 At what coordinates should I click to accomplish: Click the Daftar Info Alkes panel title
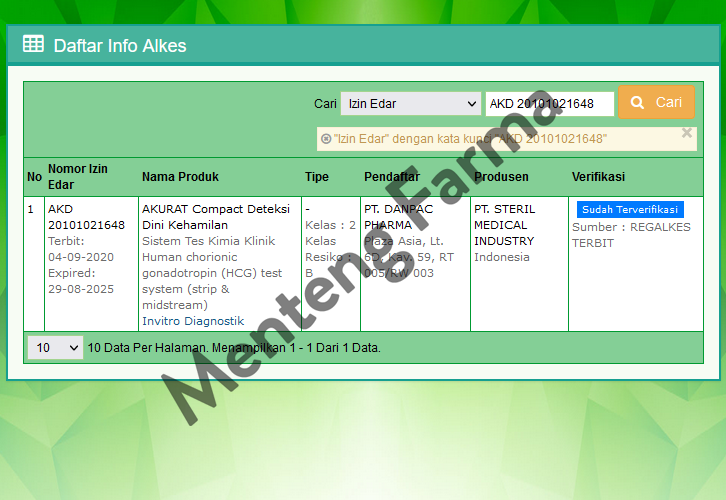(120, 45)
